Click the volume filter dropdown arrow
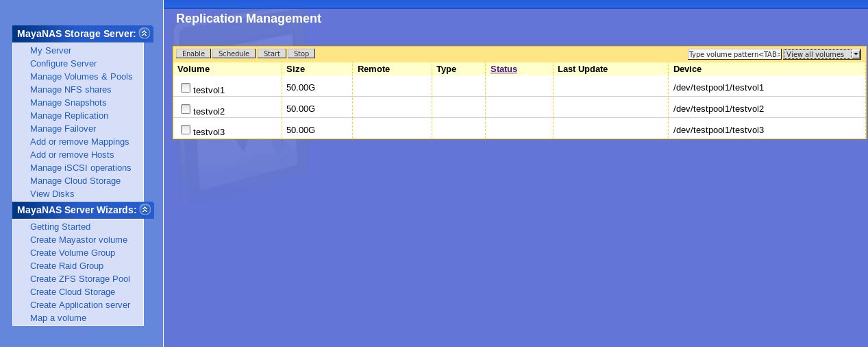 856,54
